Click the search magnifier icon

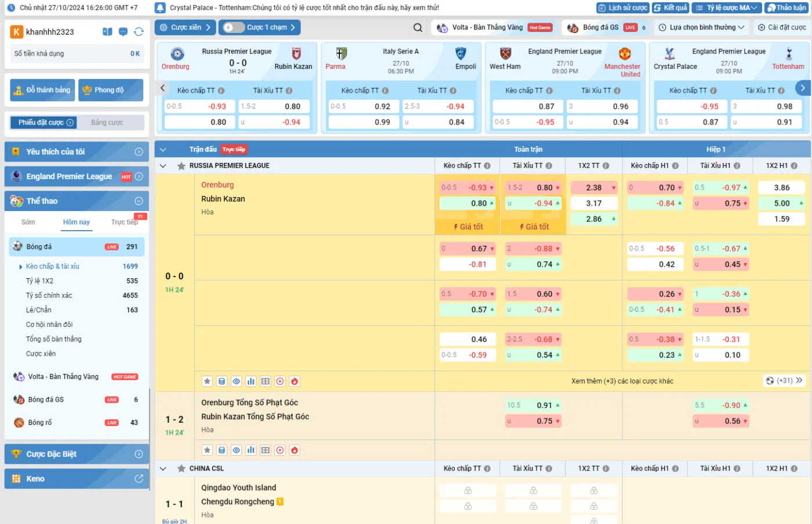pyautogui.click(x=418, y=27)
